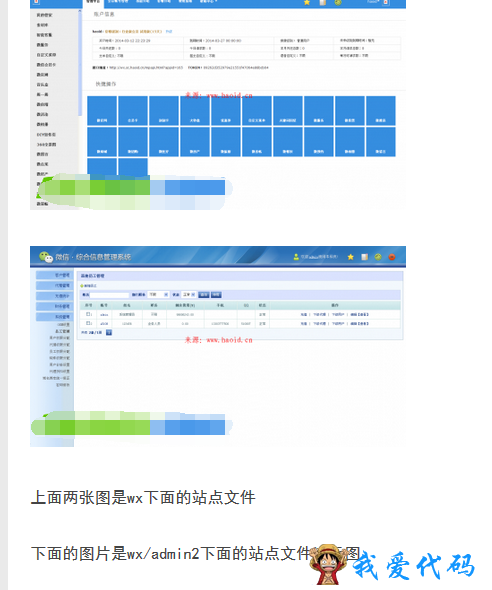Image resolution: width=492 pixels, height=590 pixels.
Task: Open the first dropdown in the employee filter bar
Action: click(x=158, y=295)
